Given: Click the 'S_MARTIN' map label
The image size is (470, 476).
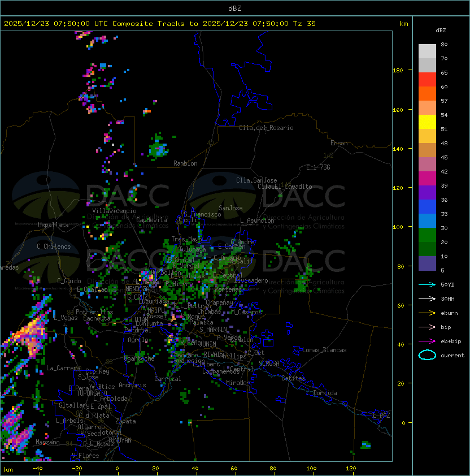Looking at the screenshot, I should point(213,330).
